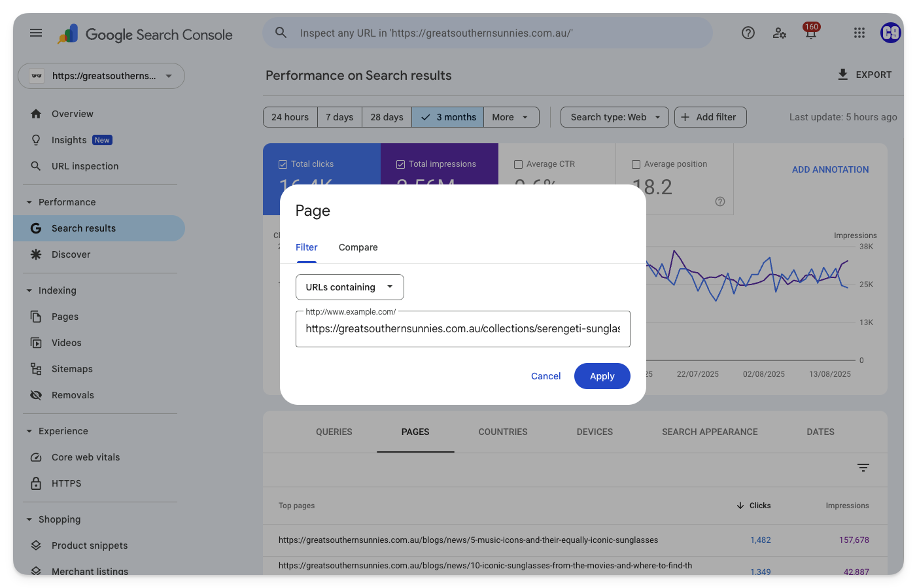Click the Export download icon
The image size is (917, 588).
click(x=843, y=75)
